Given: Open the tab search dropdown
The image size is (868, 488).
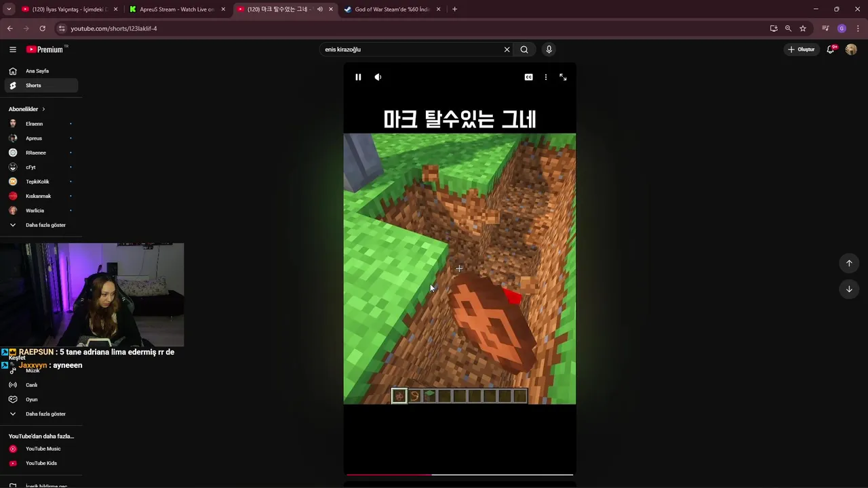Looking at the screenshot, I should 9,9.
